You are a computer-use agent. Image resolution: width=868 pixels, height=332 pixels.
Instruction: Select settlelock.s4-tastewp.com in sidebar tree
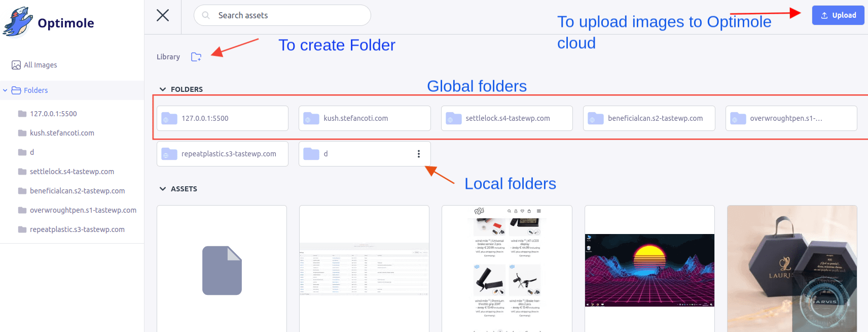click(x=71, y=172)
